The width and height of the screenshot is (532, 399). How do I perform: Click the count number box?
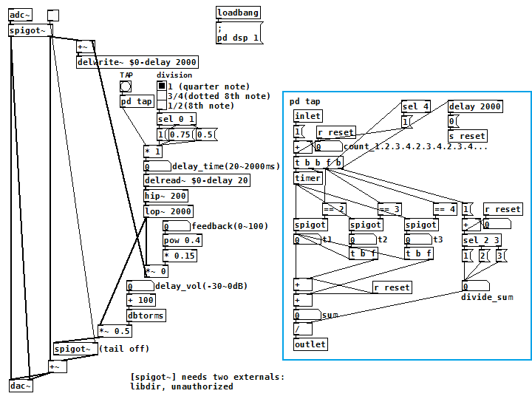point(328,146)
